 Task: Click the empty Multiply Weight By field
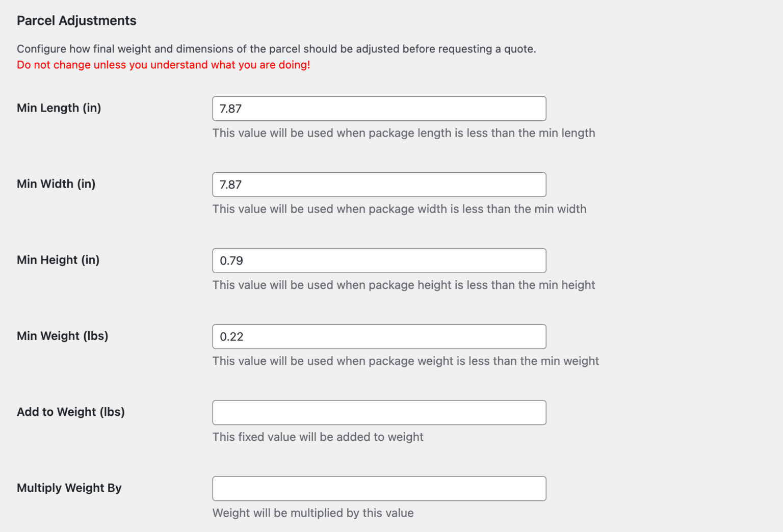379,488
